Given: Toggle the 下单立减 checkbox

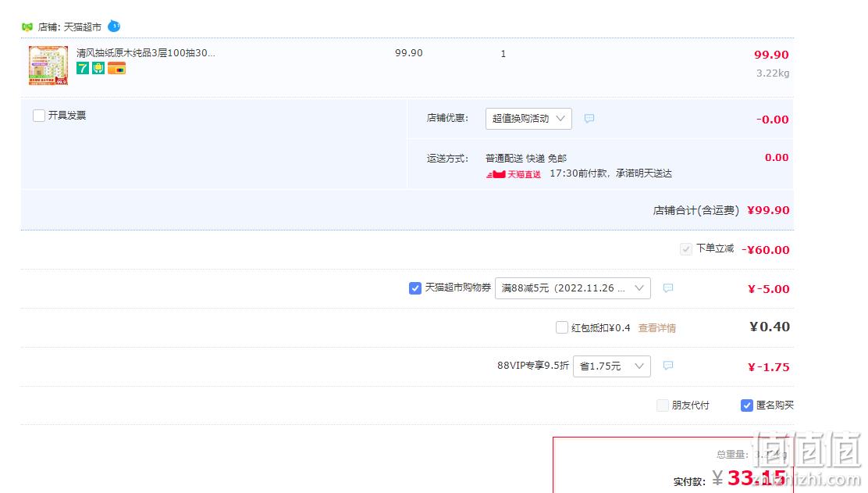Looking at the screenshot, I should [x=686, y=249].
